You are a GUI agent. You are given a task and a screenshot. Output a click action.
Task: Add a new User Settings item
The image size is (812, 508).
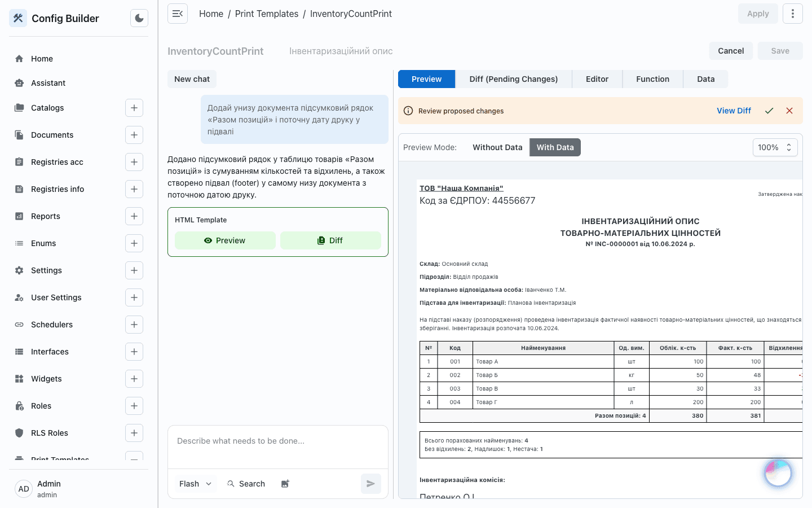[x=134, y=297]
